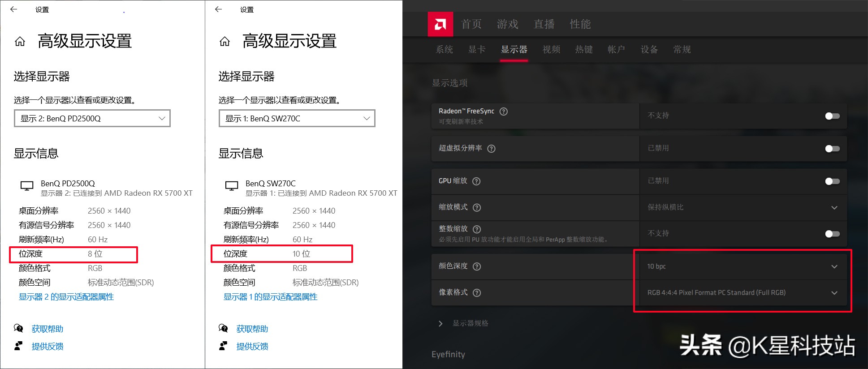Expand the 显示器规格 section
This screenshot has height=369, width=868.
click(x=463, y=323)
